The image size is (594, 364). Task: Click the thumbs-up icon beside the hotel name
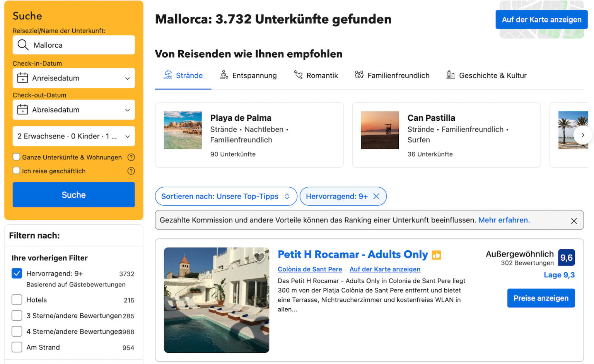(436, 255)
